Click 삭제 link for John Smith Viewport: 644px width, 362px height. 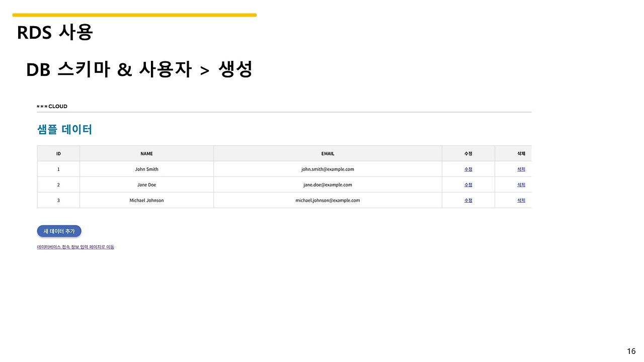point(521,169)
